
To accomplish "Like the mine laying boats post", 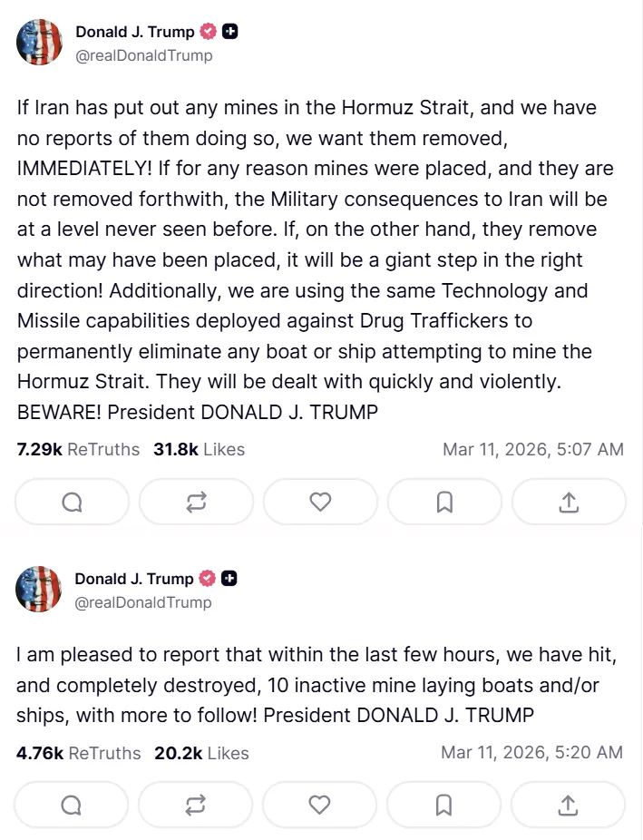I will click(319, 805).
